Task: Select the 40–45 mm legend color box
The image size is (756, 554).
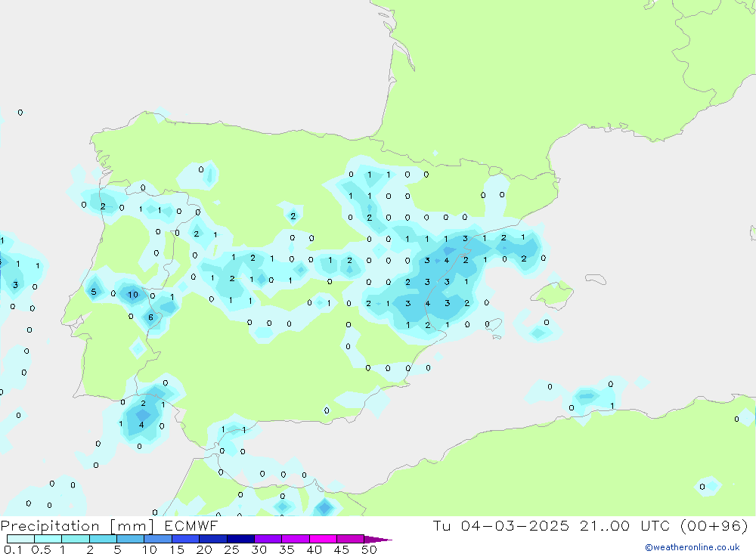Action: [x=323, y=539]
